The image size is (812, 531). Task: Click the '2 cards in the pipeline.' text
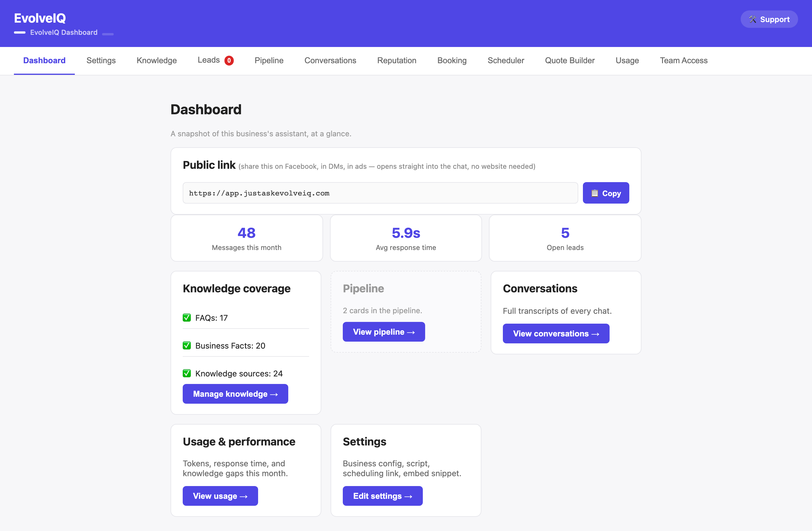(x=383, y=311)
